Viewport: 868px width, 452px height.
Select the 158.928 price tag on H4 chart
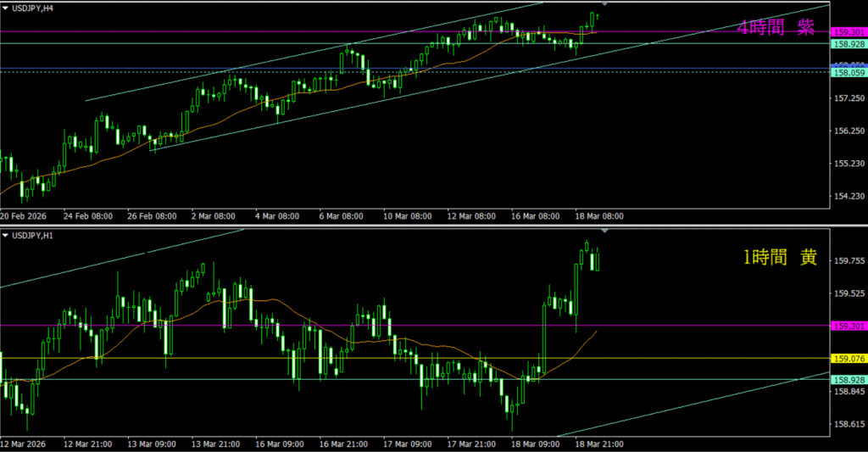tap(849, 44)
